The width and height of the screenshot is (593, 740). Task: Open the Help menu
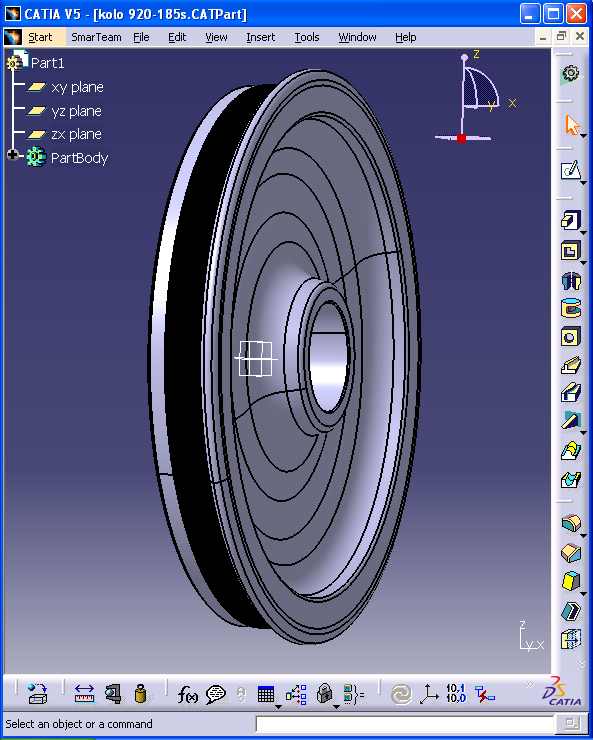click(x=406, y=37)
